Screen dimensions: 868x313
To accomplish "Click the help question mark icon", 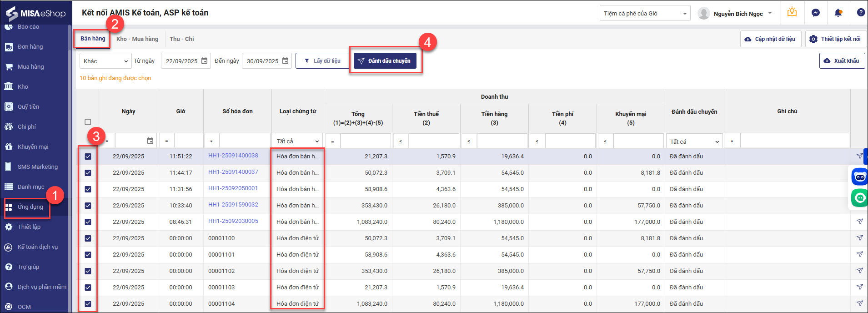I will 860,13.
